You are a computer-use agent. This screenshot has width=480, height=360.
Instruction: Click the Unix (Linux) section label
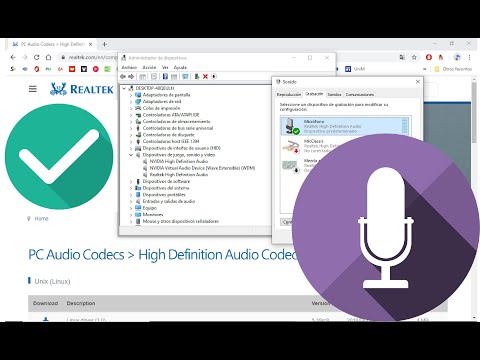[52, 281]
